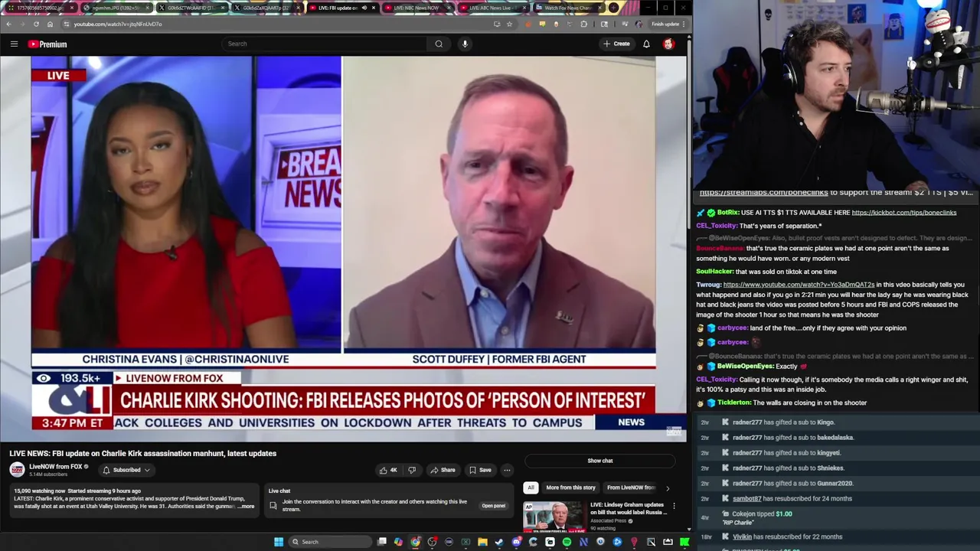This screenshot has width=980, height=551.
Task: Go back with browser back arrow
Action: (x=8, y=24)
